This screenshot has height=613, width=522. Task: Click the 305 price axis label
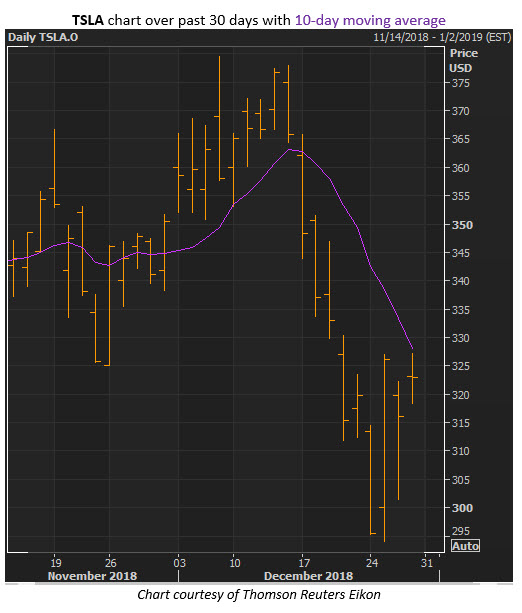tap(460, 480)
